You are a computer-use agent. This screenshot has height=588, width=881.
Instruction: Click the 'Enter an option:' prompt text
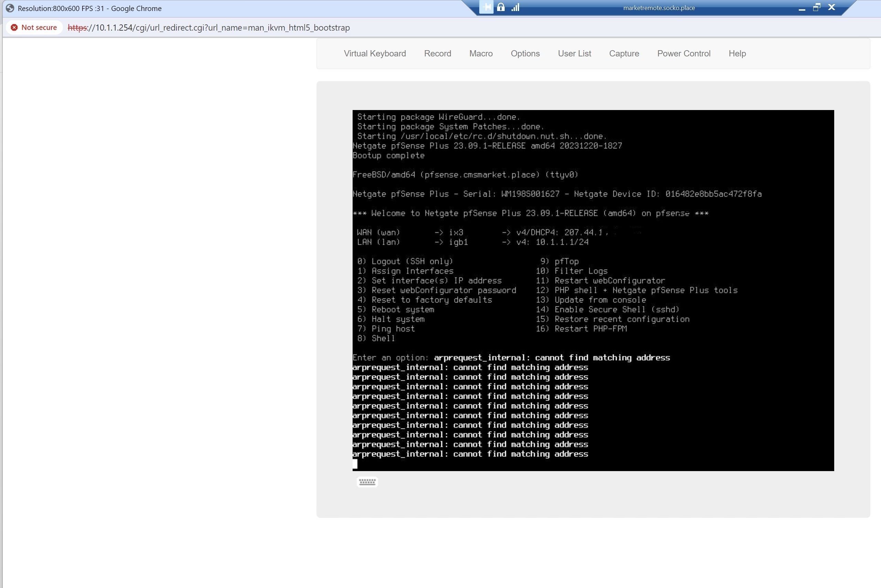point(390,358)
